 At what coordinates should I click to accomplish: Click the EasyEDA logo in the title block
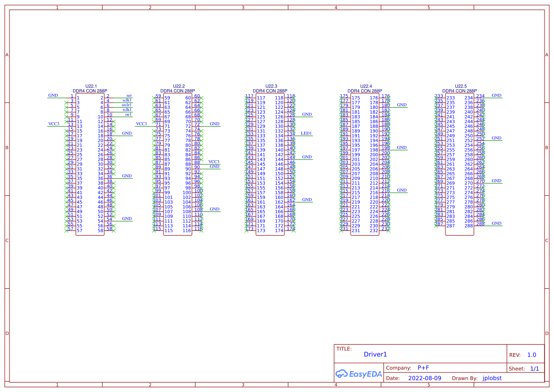[359, 374]
